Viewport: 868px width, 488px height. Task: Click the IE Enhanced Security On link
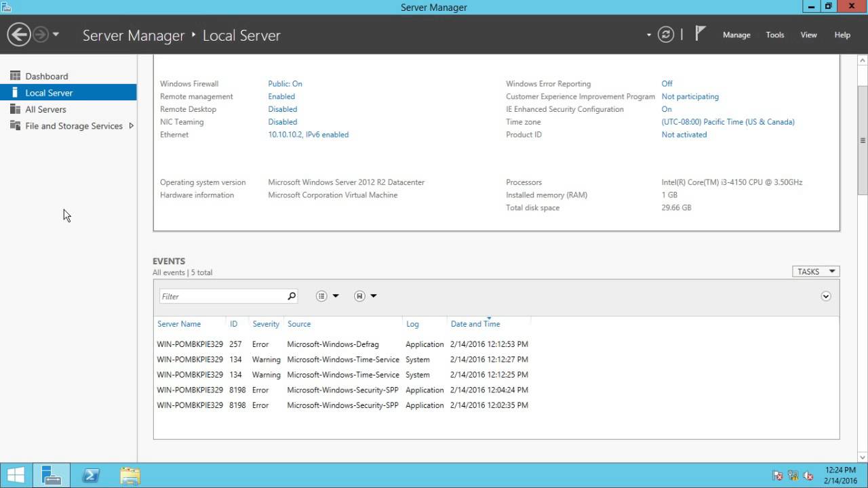coord(667,109)
